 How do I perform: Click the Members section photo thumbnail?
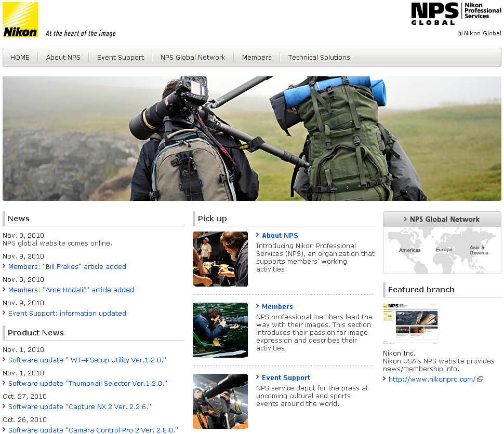coord(220,330)
